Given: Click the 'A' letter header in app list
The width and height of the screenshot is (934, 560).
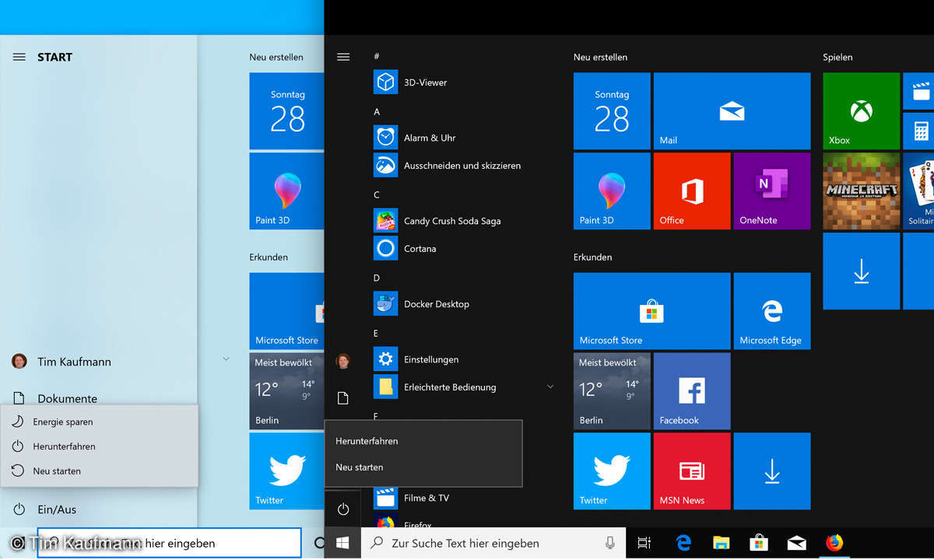Looking at the screenshot, I should [x=377, y=112].
